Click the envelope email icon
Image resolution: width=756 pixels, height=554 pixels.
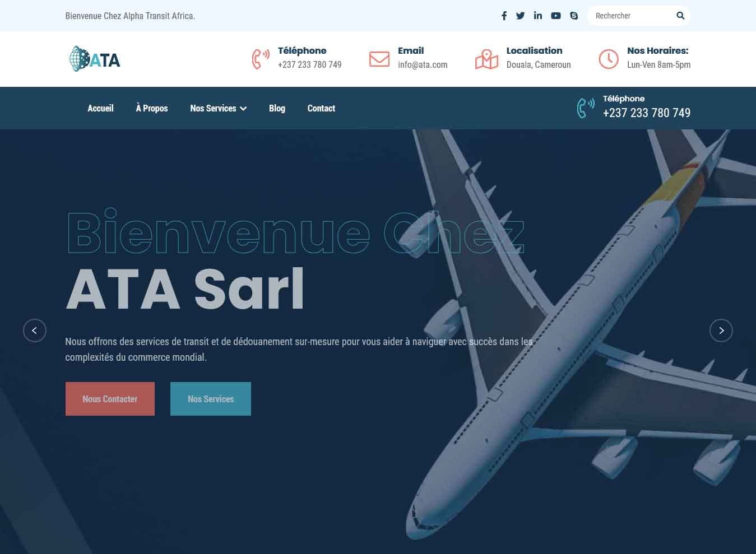tap(379, 59)
